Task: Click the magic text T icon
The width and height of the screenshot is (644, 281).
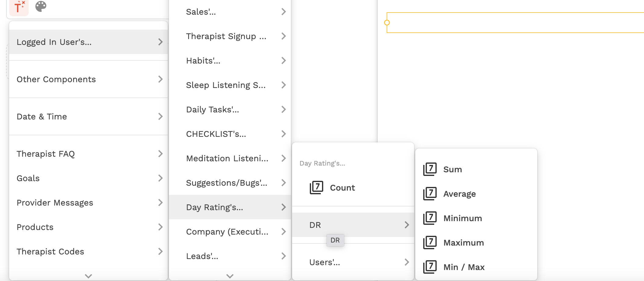Action: point(19,7)
